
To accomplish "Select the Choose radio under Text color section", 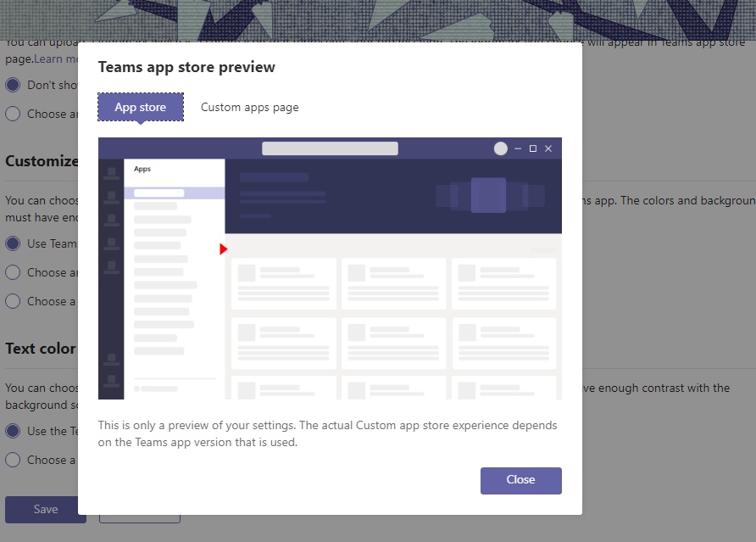I will click(x=13, y=460).
